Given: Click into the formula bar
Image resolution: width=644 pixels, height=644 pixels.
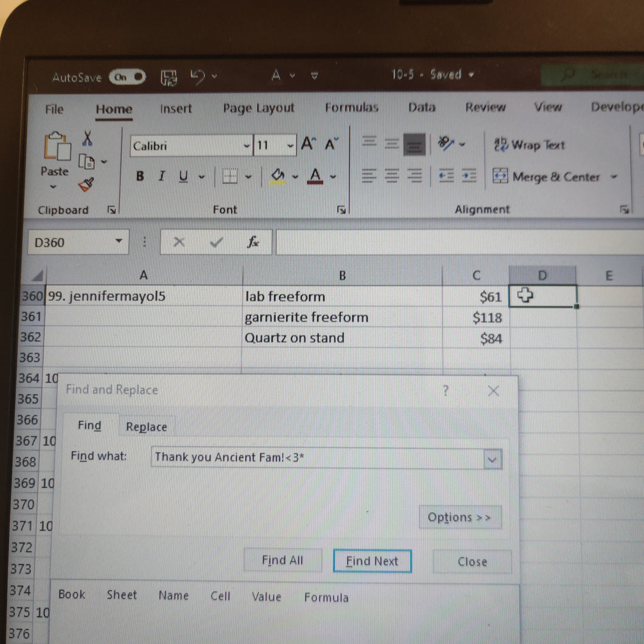Looking at the screenshot, I should click(x=459, y=242).
